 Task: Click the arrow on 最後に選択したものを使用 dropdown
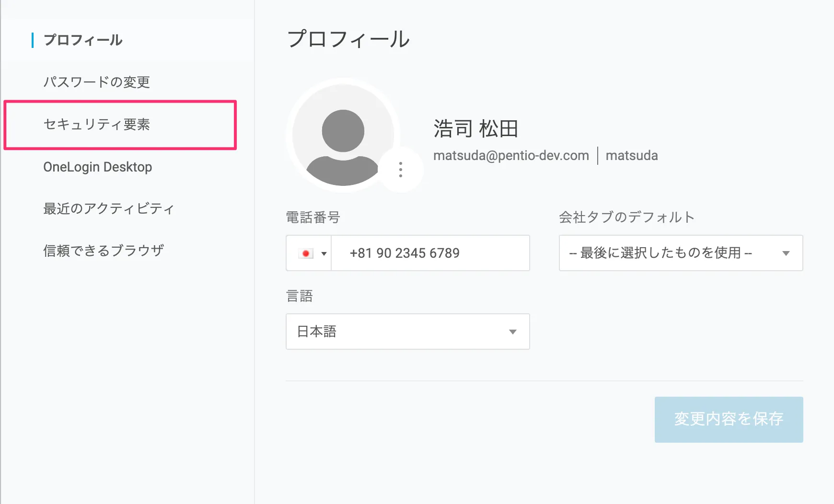click(x=786, y=253)
